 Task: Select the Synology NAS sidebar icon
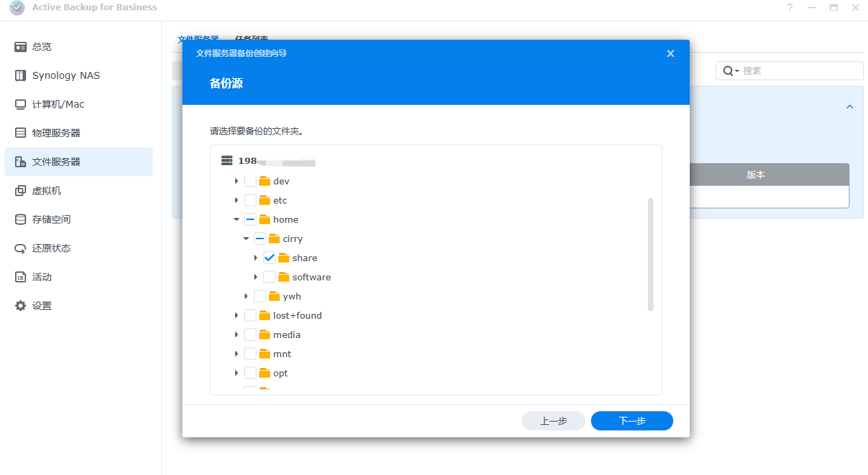point(21,75)
